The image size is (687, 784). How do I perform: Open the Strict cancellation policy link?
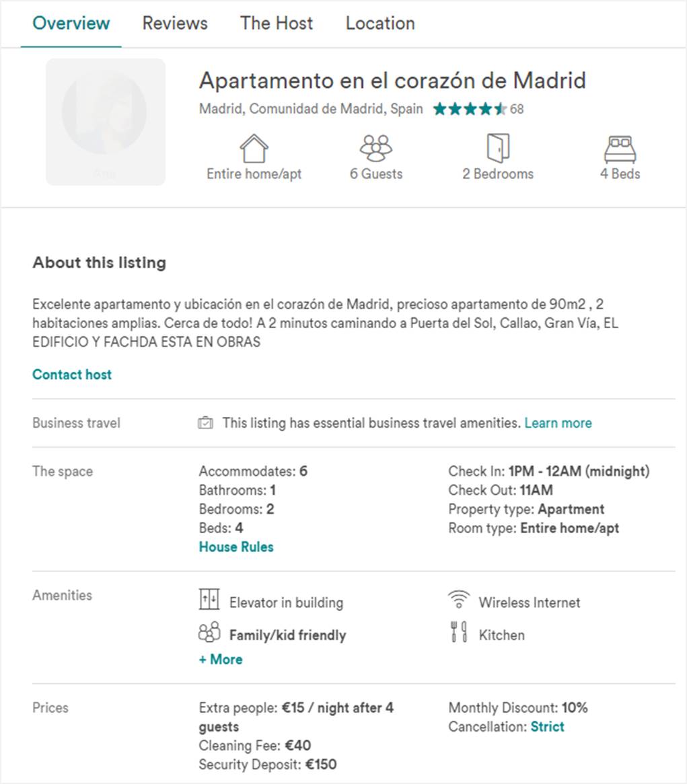[547, 727]
